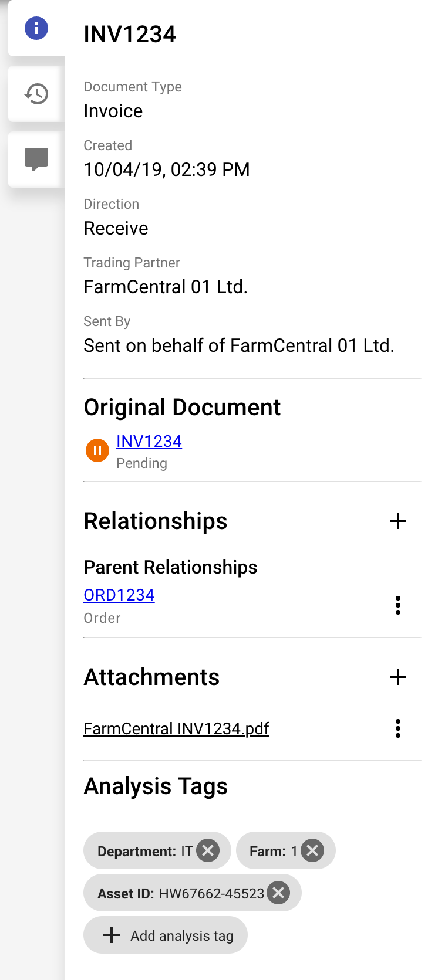Select the Asset ID HW67662-45523 chip
This screenshot has height=980, width=438.
(x=180, y=894)
